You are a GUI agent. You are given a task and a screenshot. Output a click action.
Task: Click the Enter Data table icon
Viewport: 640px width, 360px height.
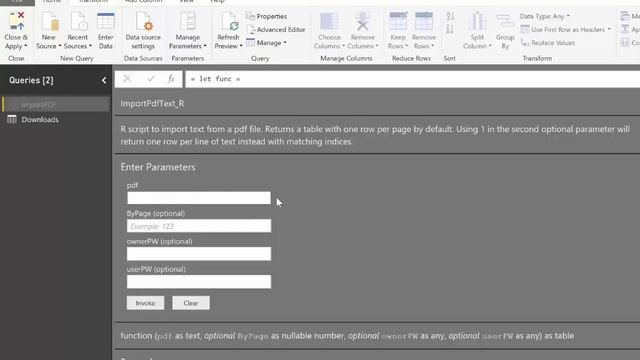pos(106,21)
